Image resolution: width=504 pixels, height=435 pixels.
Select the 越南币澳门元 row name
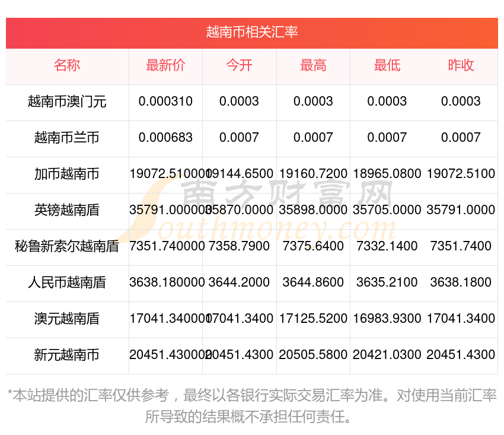[67, 101]
